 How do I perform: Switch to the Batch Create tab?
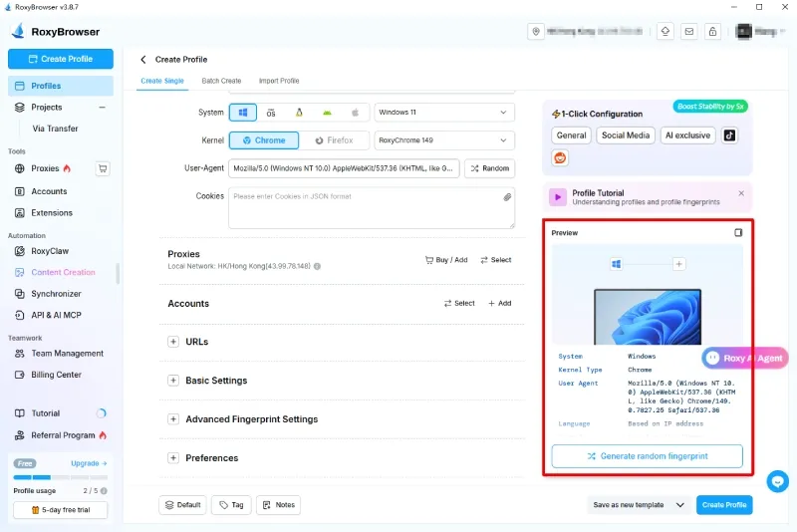[x=221, y=81]
